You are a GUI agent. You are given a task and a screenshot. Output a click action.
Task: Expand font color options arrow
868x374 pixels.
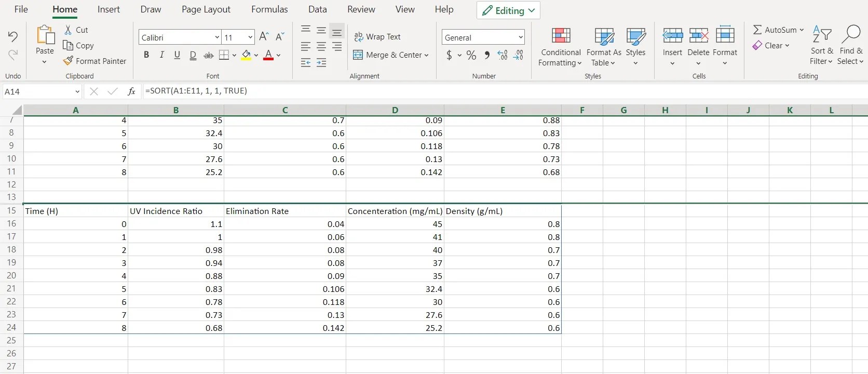click(x=278, y=55)
